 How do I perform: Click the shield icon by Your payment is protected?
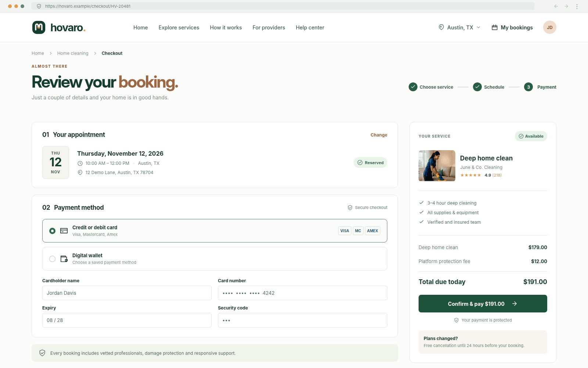456,320
